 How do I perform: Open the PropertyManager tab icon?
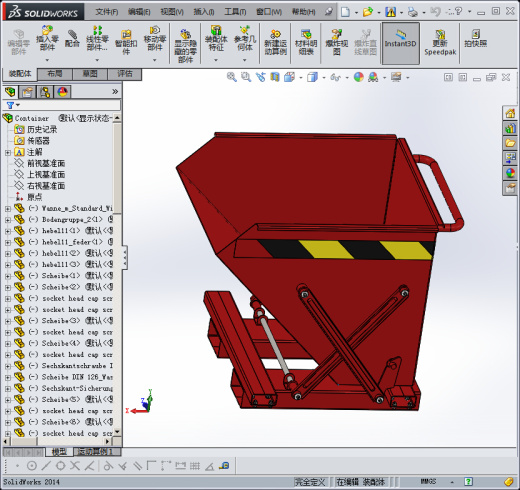click(27, 92)
